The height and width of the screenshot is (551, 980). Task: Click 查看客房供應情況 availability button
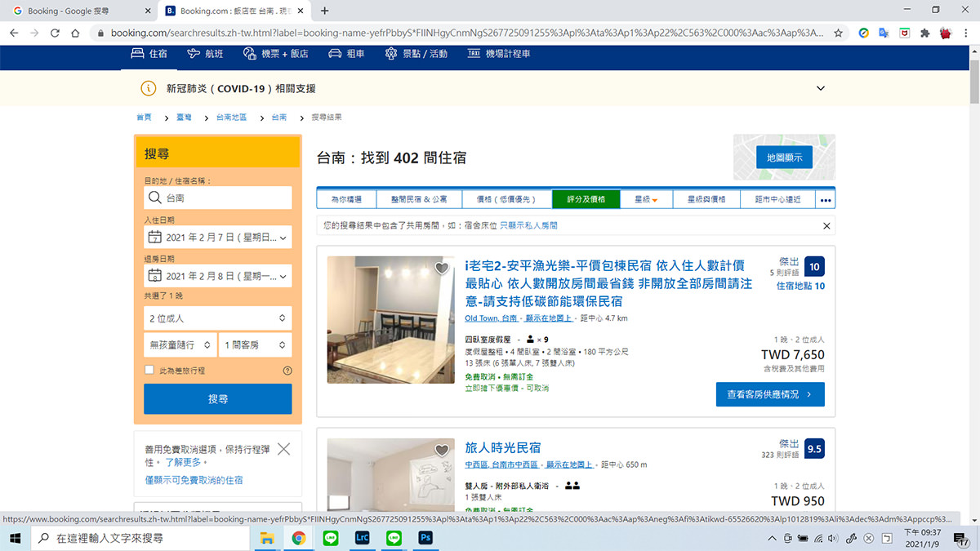click(769, 394)
